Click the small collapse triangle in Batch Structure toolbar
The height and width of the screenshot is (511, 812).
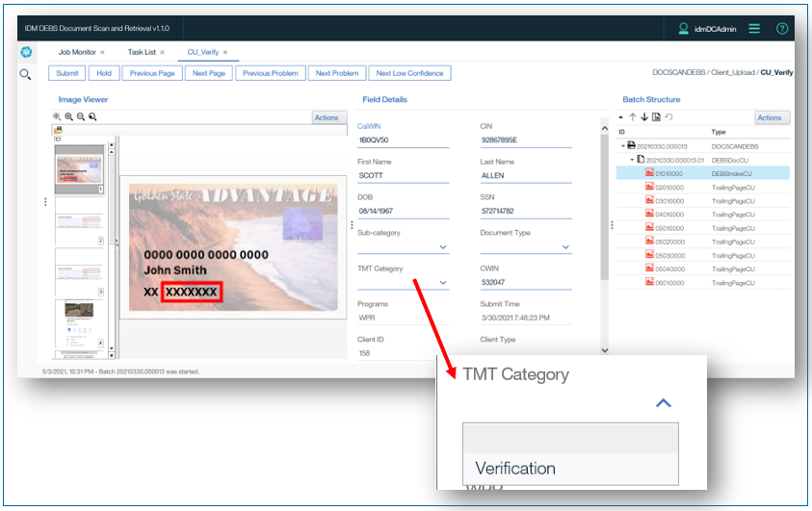621,117
